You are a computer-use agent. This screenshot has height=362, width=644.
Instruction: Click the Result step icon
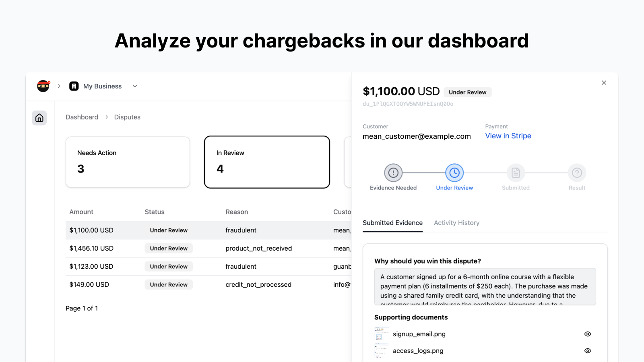[x=577, y=173]
